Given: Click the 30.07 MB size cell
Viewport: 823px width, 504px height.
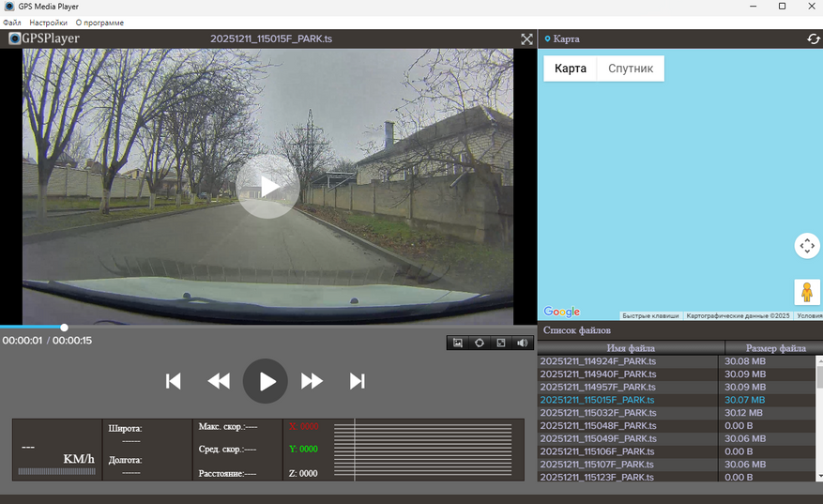Looking at the screenshot, I should pyautogui.click(x=745, y=400).
